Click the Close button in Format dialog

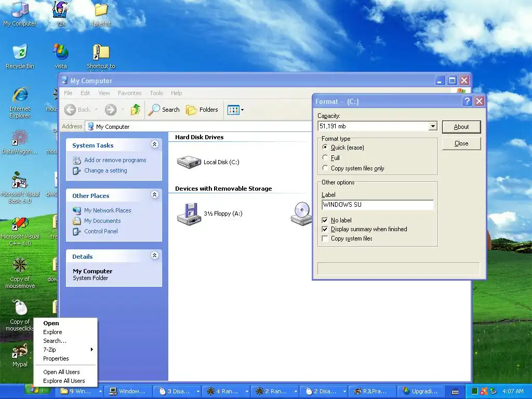tap(461, 143)
